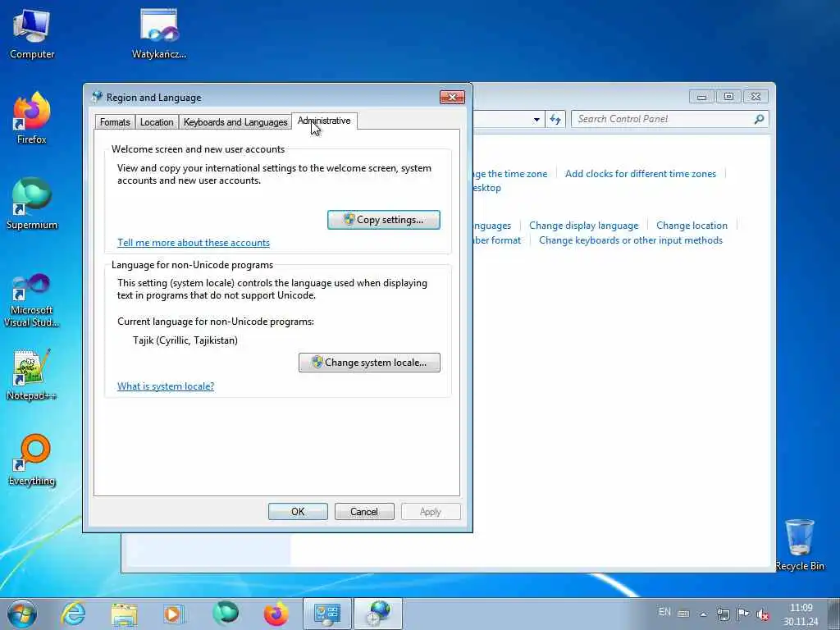Open Tell me more about these accounts
This screenshot has height=630, width=840.
coord(194,243)
